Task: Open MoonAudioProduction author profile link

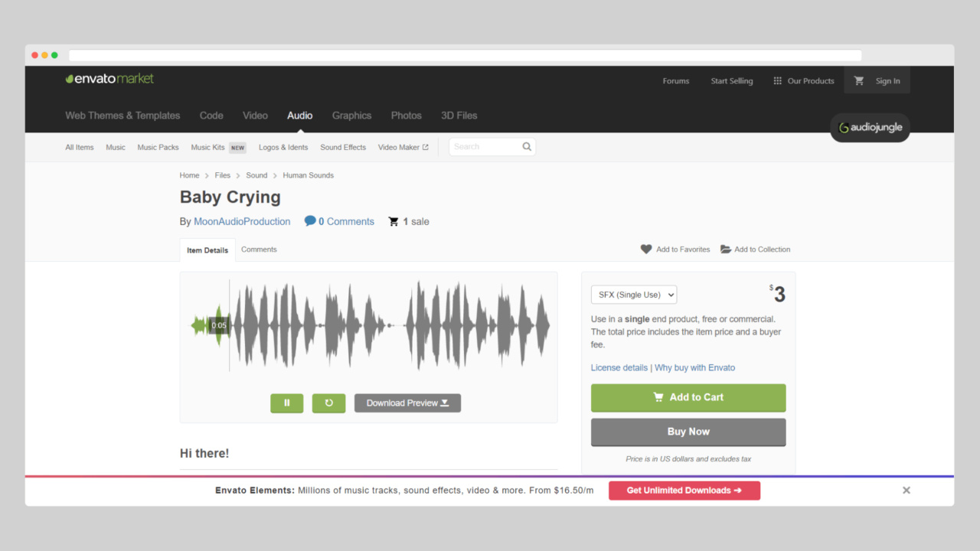Action: [x=242, y=222]
